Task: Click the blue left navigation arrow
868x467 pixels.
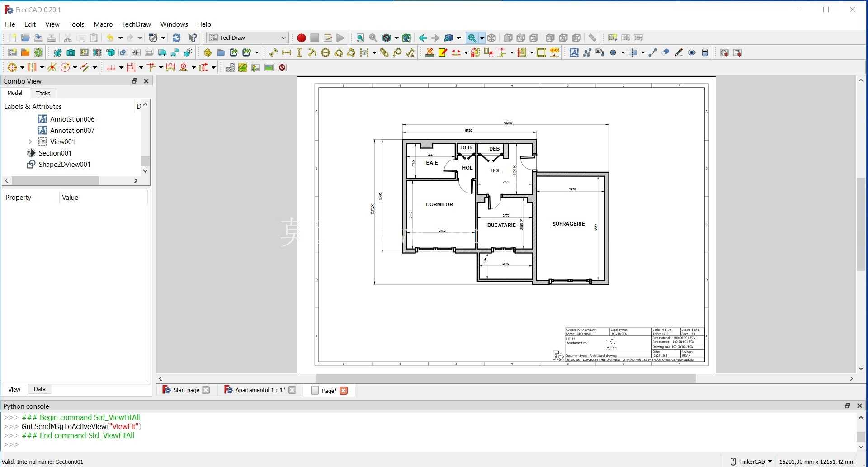Action: tap(422, 38)
